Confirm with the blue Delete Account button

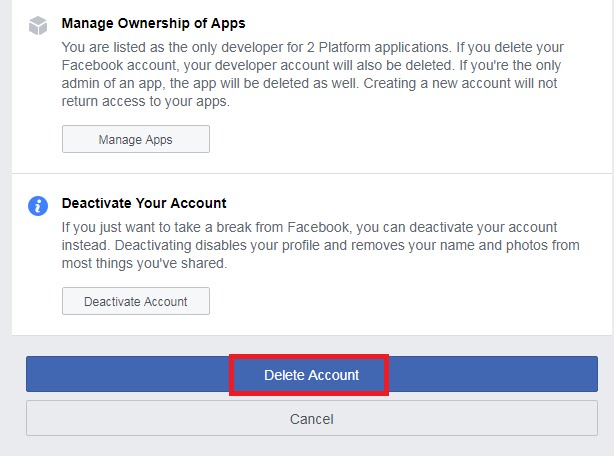312,374
